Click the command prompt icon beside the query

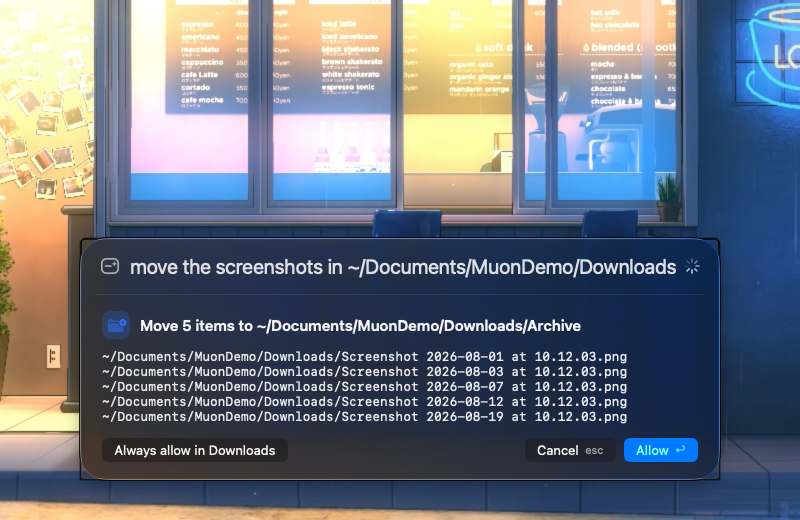coord(110,266)
